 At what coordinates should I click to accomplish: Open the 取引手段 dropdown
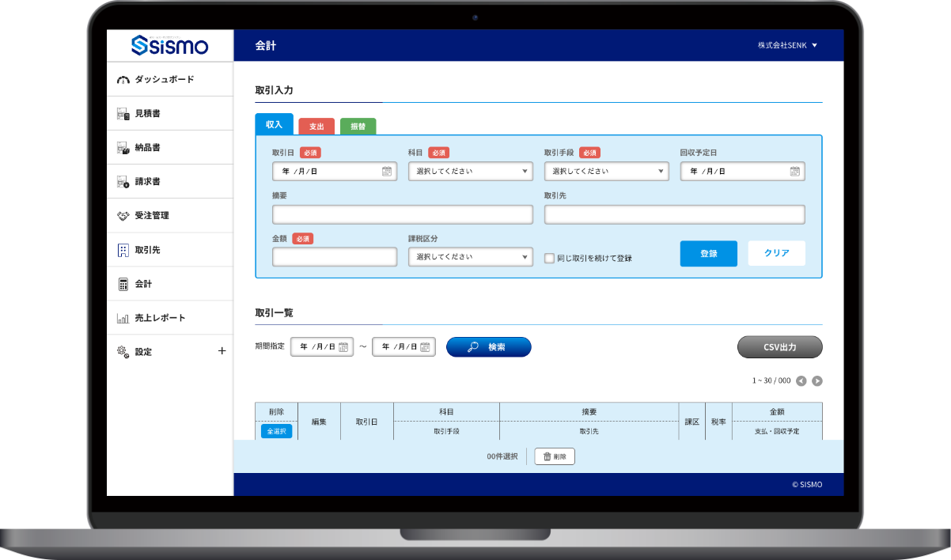(x=606, y=172)
